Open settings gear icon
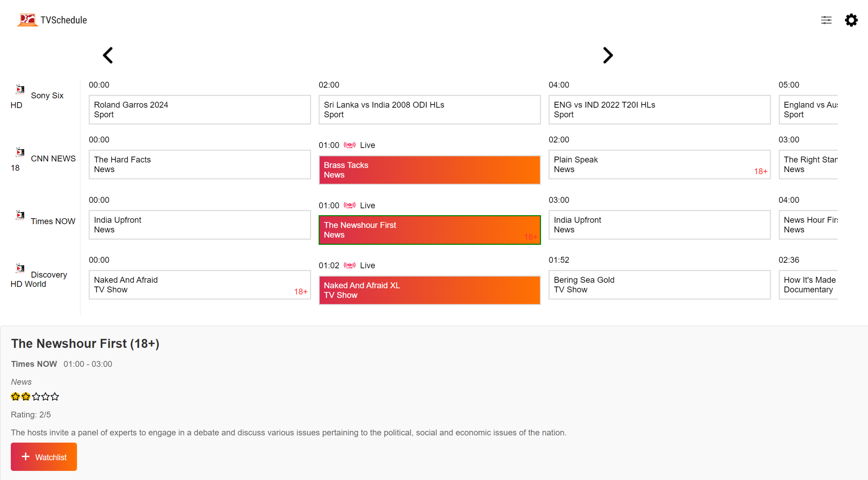 [851, 20]
